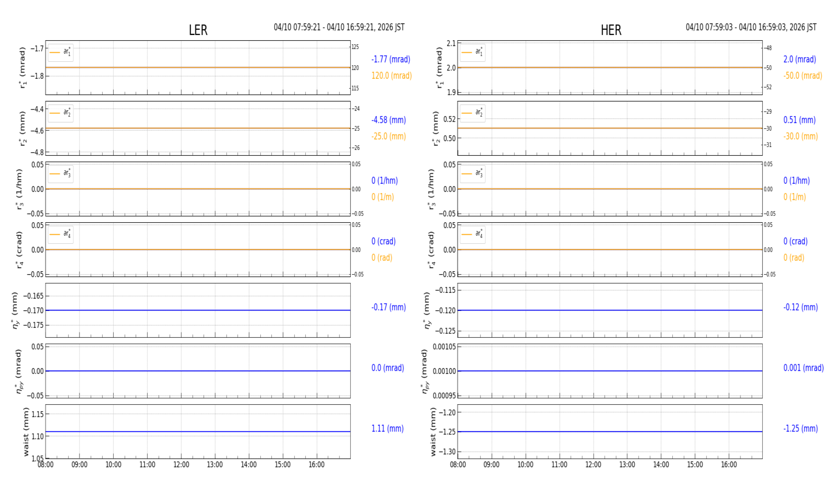Click the ∂r3* legend in the HER plot
824x504 pixels.
click(473, 174)
